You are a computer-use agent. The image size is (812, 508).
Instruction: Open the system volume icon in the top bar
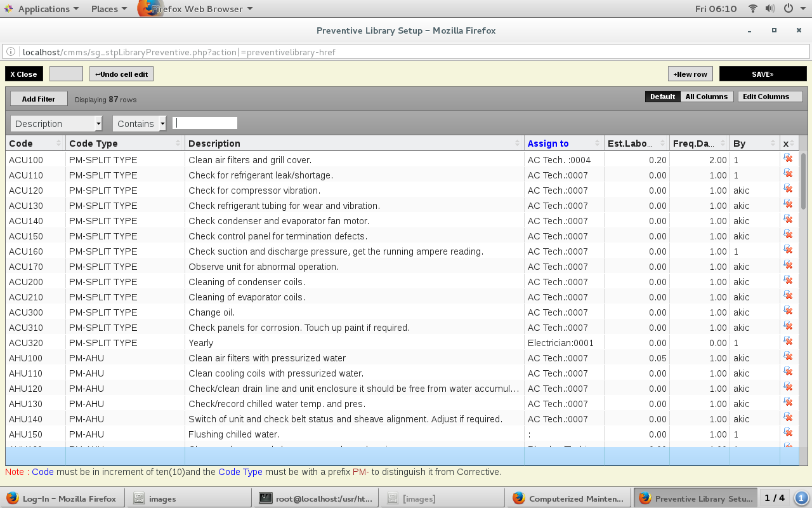coord(770,9)
